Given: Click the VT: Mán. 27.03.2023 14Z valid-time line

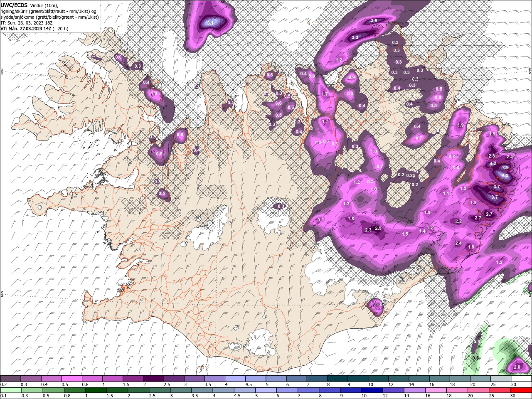Looking at the screenshot, I should click(x=34, y=29).
